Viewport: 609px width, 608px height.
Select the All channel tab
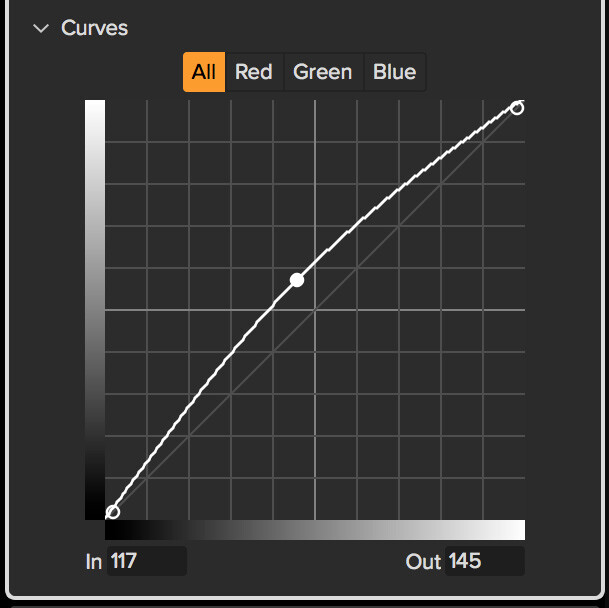point(204,72)
